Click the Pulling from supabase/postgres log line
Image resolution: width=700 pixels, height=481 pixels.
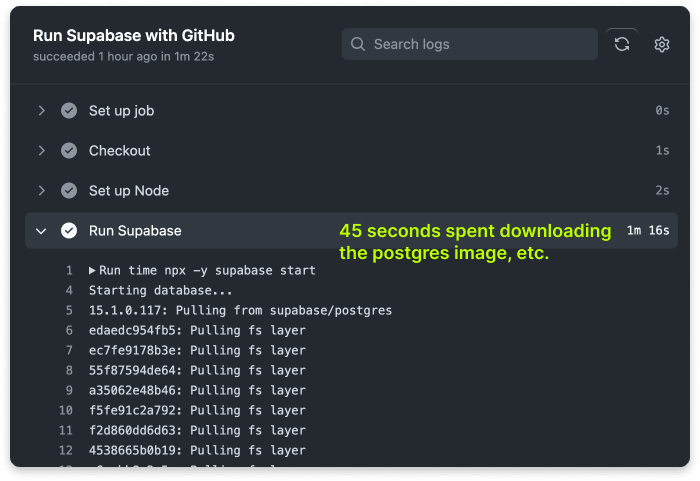pos(240,310)
